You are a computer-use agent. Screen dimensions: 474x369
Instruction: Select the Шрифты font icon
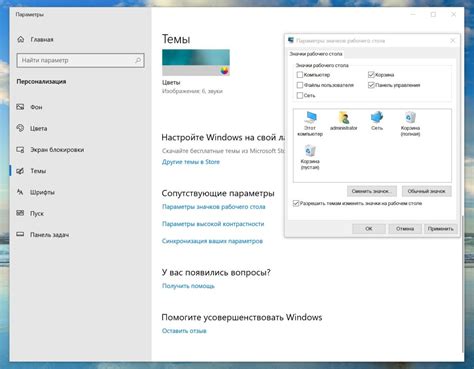pyautogui.click(x=20, y=192)
